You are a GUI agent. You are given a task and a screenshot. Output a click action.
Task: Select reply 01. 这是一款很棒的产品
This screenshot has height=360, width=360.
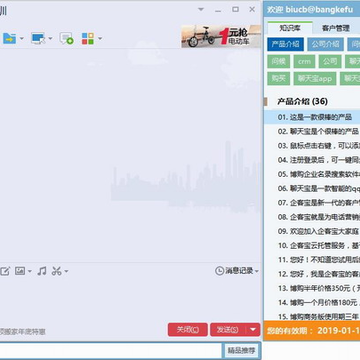[312, 117]
